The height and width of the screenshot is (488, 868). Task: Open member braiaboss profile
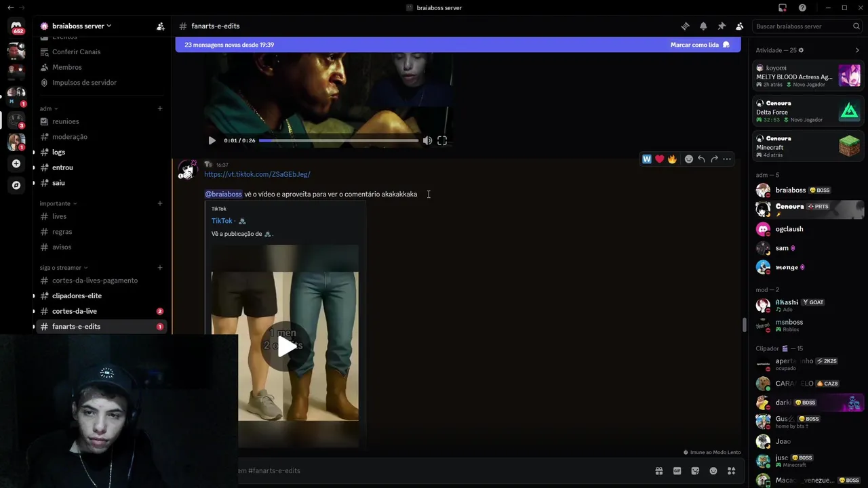[x=808, y=190]
